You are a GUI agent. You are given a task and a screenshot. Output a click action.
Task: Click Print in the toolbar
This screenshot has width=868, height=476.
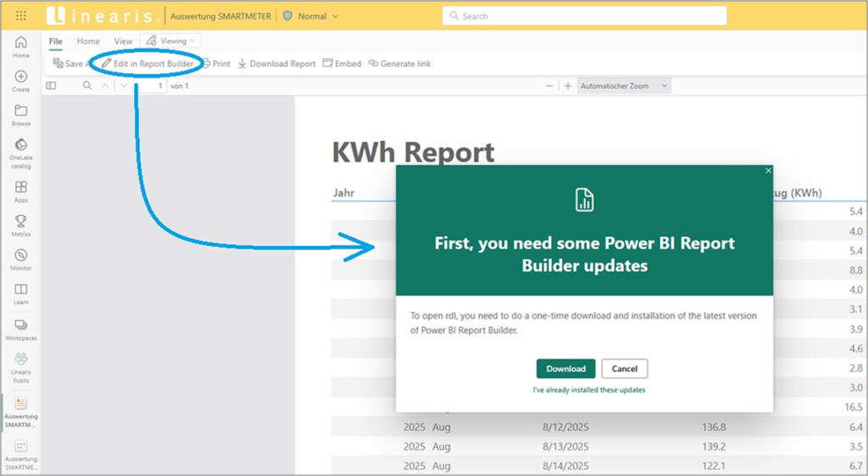click(x=216, y=64)
